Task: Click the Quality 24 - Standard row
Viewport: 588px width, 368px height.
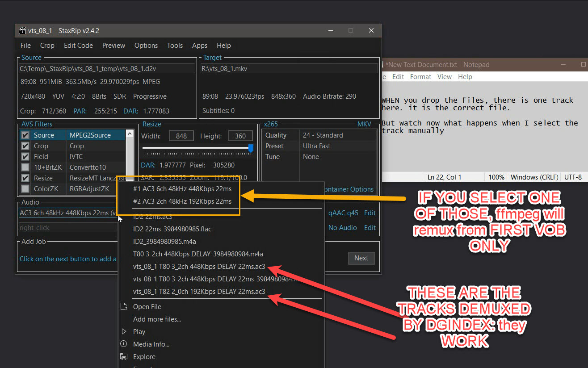Action: (x=319, y=135)
